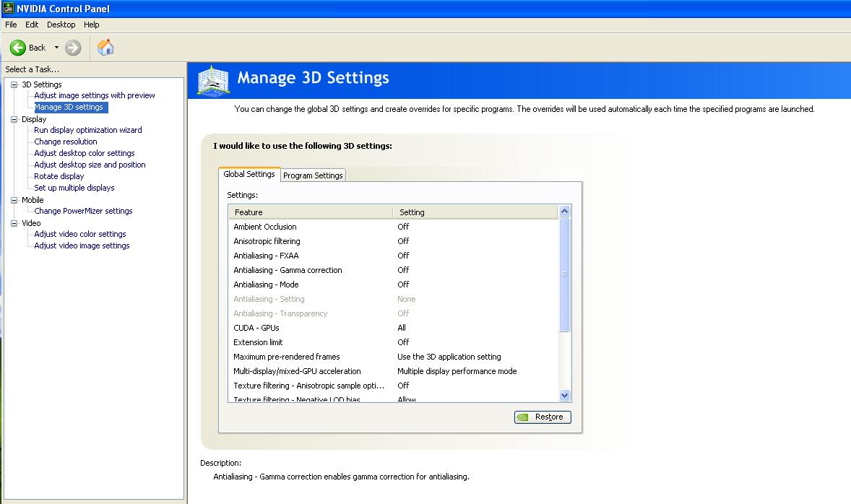Select the Ambient Occlusion feature row

394,227
